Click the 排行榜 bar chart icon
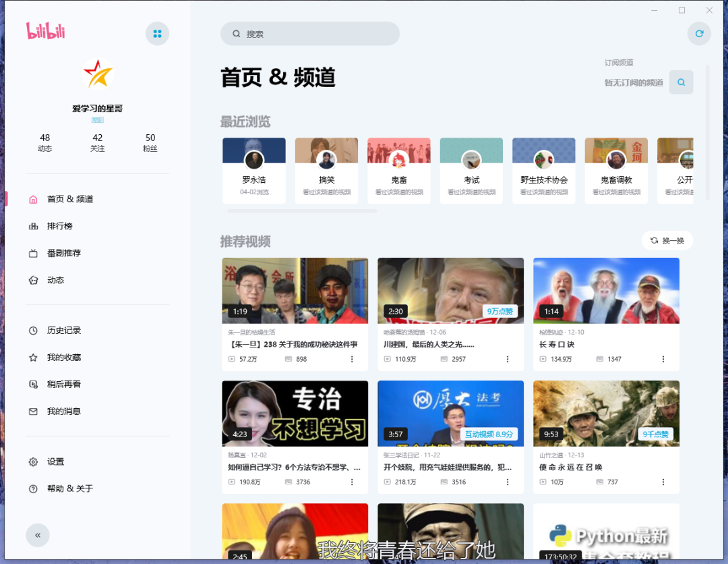Image resolution: width=728 pixels, height=564 pixels. click(x=33, y=226)
